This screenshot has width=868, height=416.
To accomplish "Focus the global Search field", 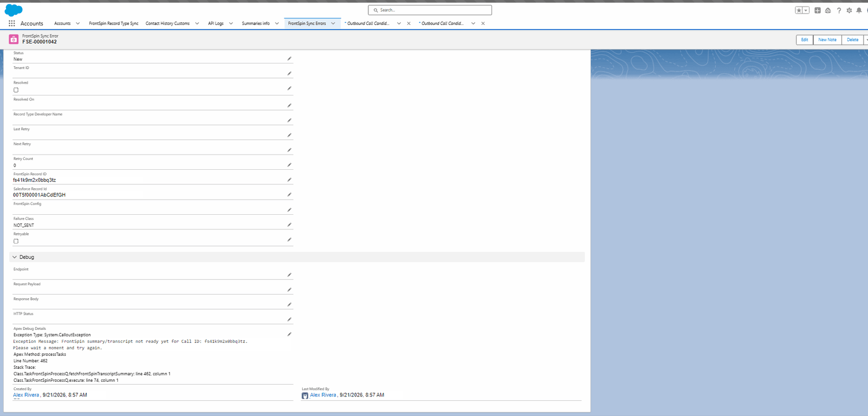I will click(430, 10).
